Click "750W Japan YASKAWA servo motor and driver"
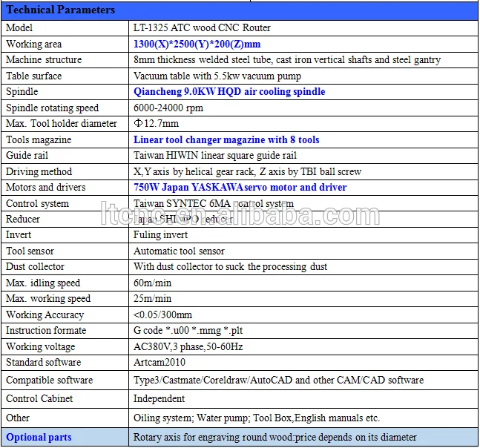 coord(240,187)
